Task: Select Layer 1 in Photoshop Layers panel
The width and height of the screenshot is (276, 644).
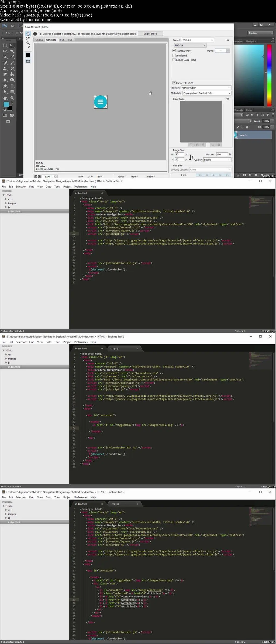Action: pyautogui.click(x=253, y=135)
